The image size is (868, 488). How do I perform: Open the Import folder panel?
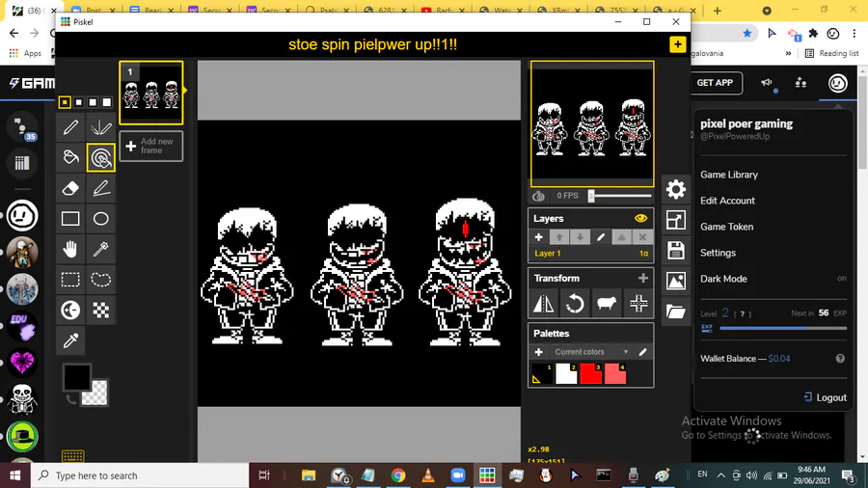(x=675, y=312)
